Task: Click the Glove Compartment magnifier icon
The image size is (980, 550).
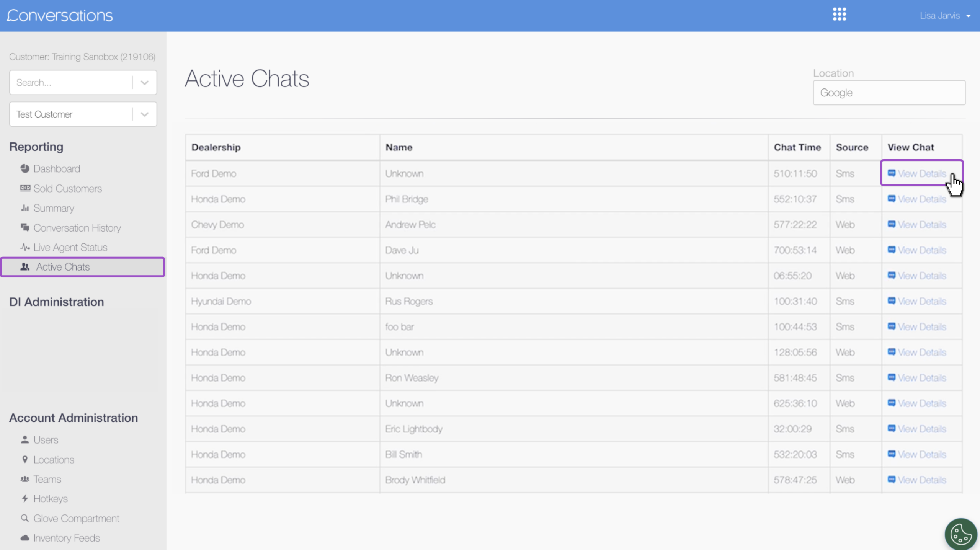Action: pos(25,518)
